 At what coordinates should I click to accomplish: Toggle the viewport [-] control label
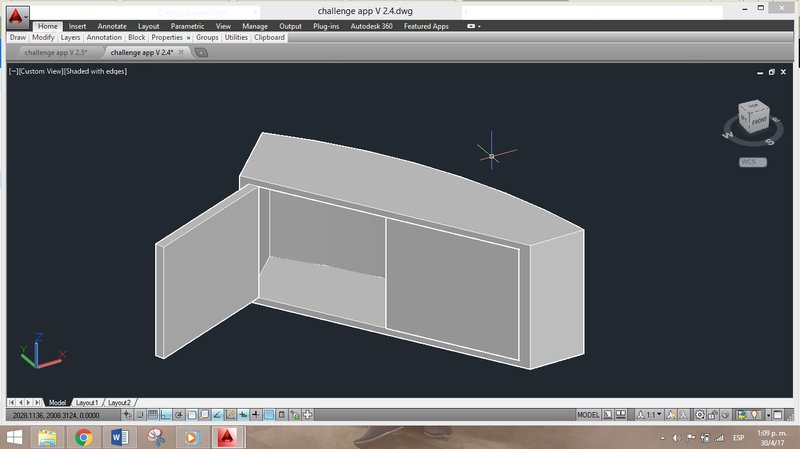[12, 72]
